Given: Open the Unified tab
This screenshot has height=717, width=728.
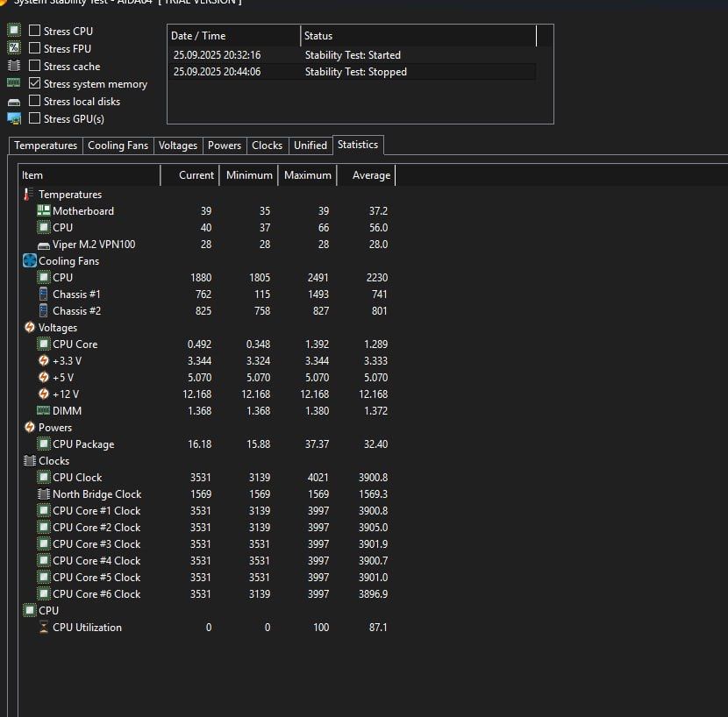Looking at the screenshot, I should click(x=310, y=146).
